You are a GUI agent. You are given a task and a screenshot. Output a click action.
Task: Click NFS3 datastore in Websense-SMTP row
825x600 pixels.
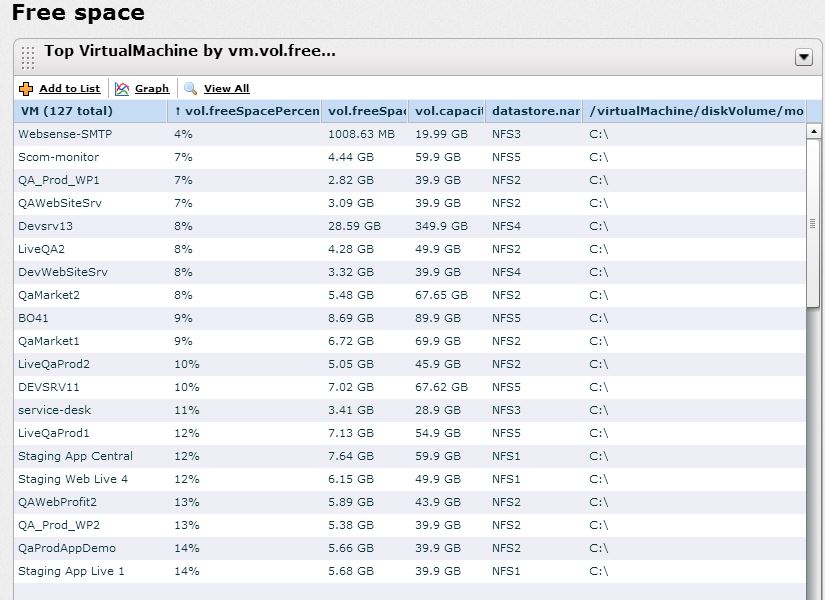point(506,134)
